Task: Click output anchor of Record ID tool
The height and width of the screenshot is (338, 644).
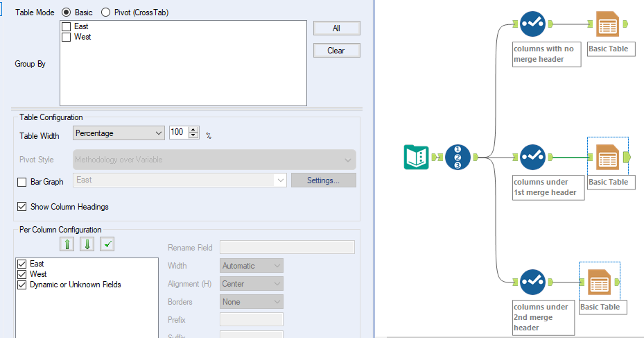Action: [x=476, y=157]
